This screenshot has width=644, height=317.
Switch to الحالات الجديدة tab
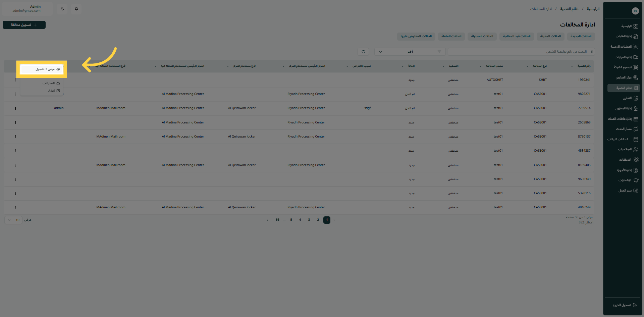click(x=581, y=36)
